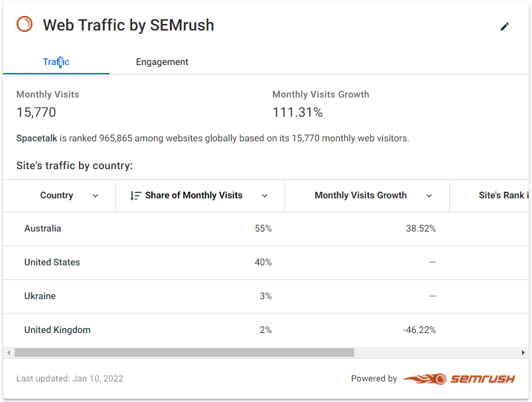This screenshot has height=402, width=532.
Task: Click the Site's Rank column header
Action: 503,196
